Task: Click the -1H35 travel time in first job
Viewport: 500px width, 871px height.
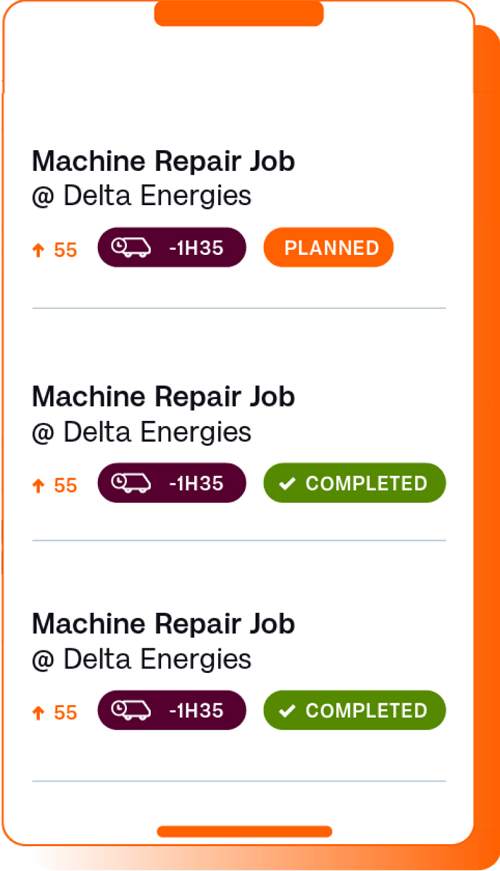Action: point(196,248)
